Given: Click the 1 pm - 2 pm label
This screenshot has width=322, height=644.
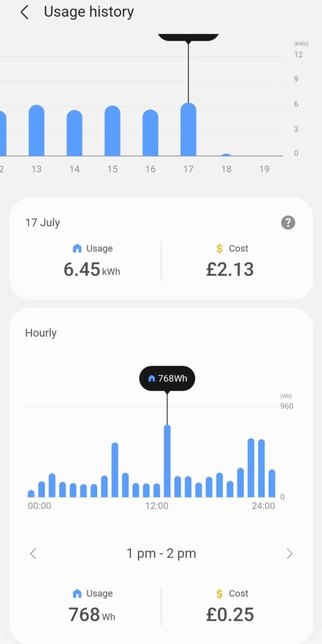Looking at the screenshot, I should [x=161, y=553].
